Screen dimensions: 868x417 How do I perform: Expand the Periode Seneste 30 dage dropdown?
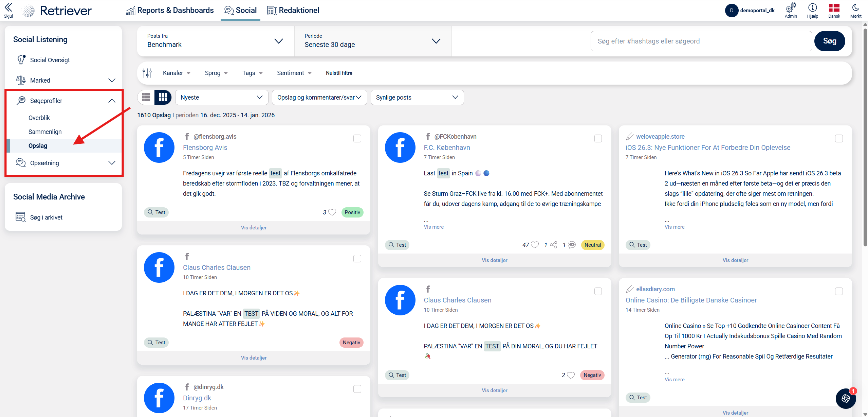(x=372, y=41)
